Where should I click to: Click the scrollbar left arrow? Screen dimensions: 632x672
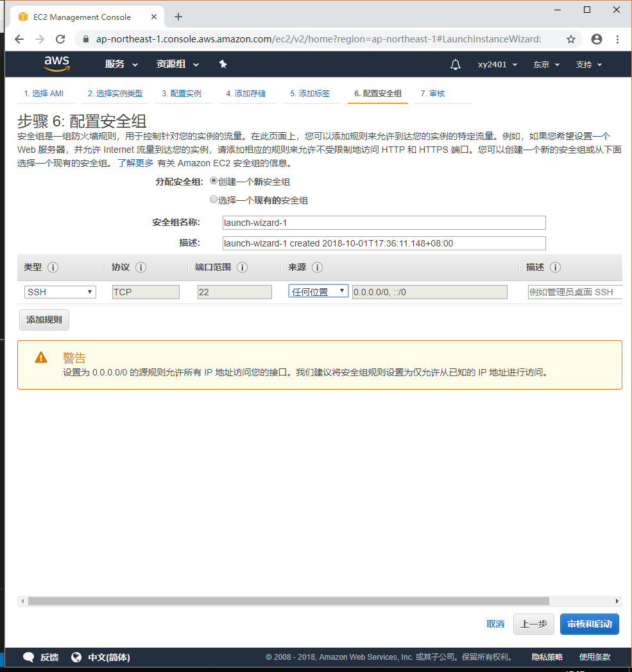pyautogui.click(x=22, y=601)
